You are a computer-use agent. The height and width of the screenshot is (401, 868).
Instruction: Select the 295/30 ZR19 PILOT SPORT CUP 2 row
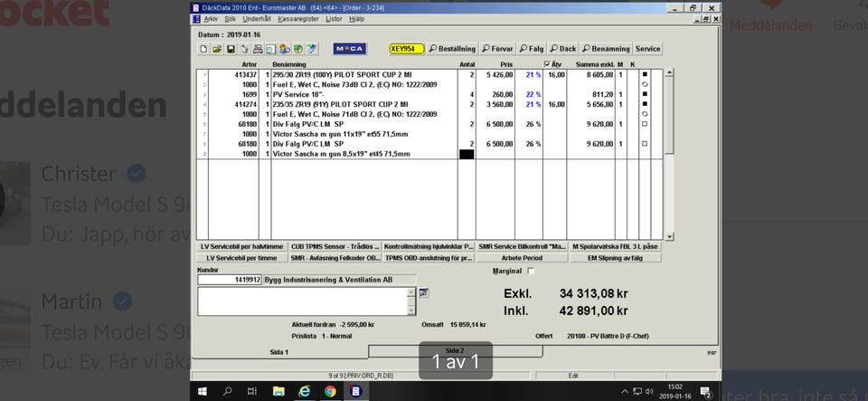(x=429, y=74)
